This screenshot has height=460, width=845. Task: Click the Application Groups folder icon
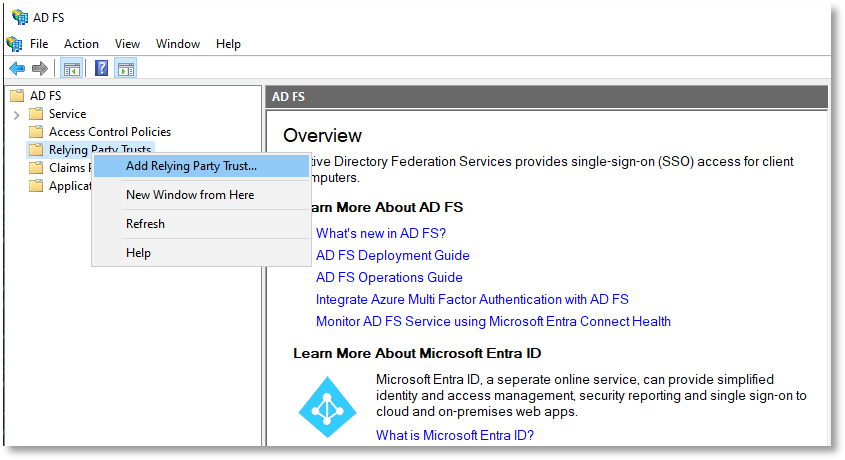click(x=36, y=186)
